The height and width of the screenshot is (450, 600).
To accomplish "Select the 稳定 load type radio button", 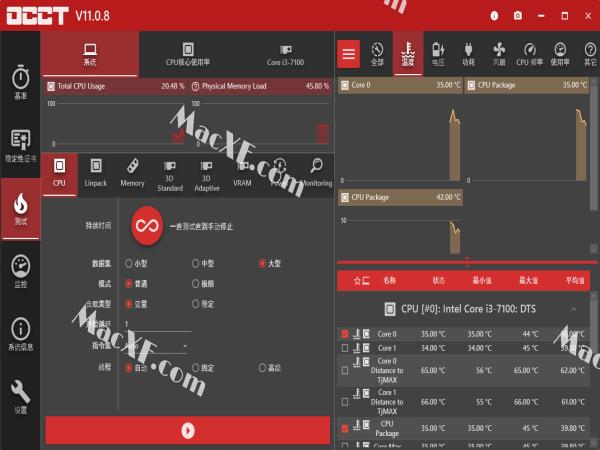I will point(195,304).
